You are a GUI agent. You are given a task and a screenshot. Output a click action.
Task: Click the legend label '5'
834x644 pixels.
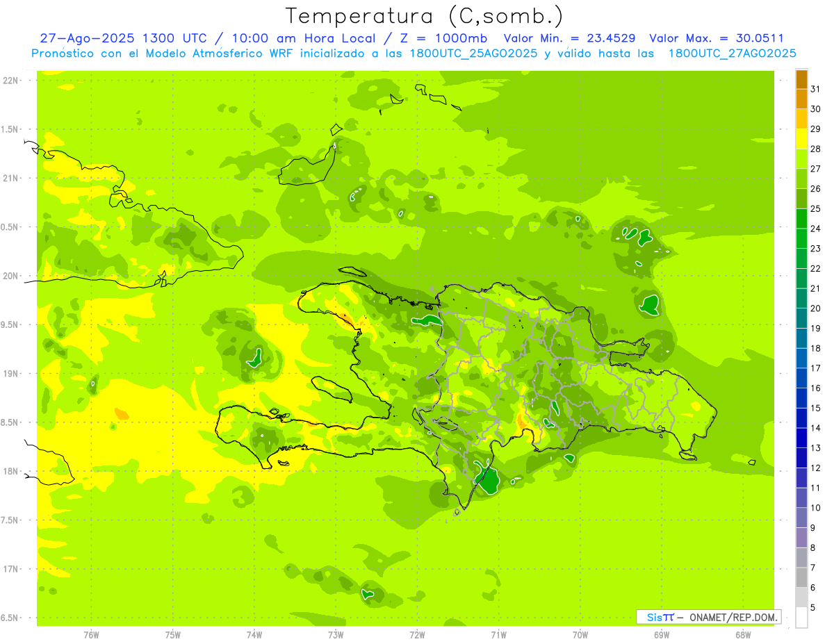[812, 607]
